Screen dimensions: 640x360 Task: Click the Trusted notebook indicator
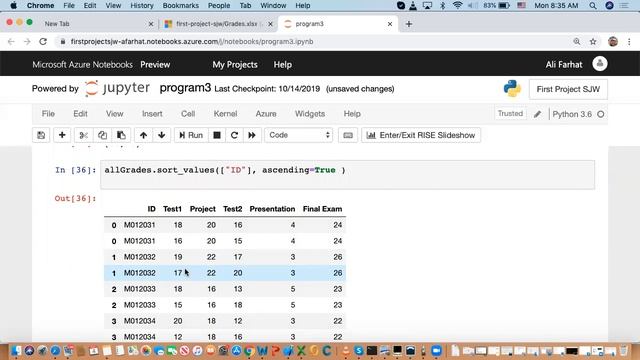coord(510,114)
